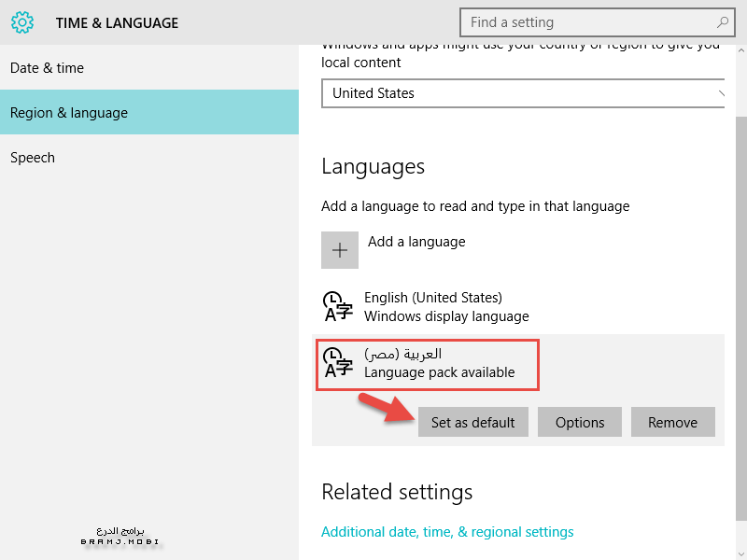Remove the Arabic language
Viewport: 747px width, 560px height.
(x=672, y=422)
